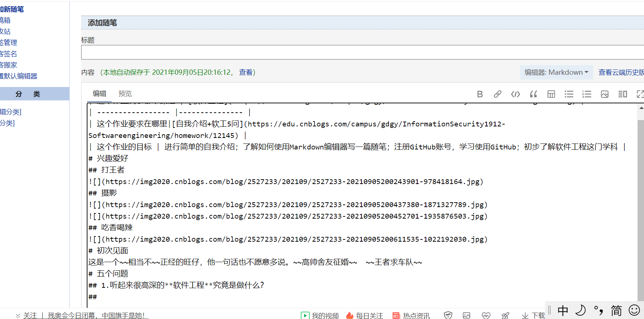Open news headline 残奥会今日闭幕

[x=96, y=315]
